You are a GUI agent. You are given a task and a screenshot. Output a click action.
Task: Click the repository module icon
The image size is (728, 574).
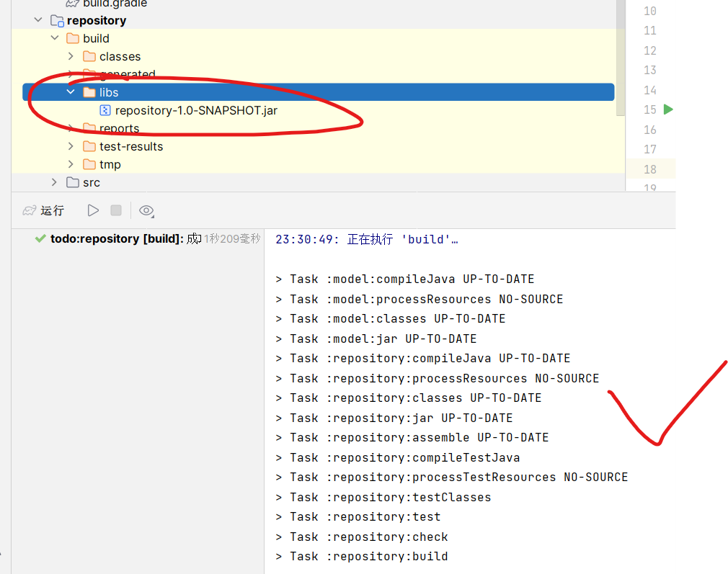point(57,20)
